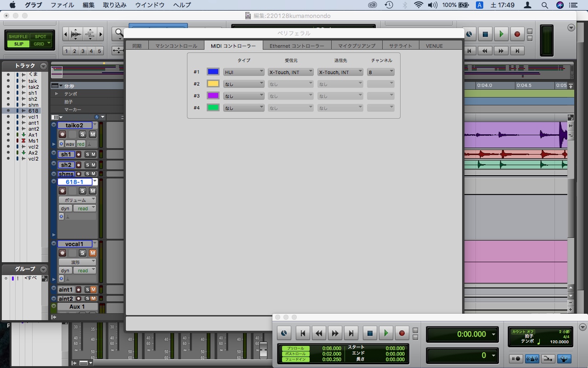Switch to the マシンコントロール tab
588x368 pixels.
click(x=176, y=46)
